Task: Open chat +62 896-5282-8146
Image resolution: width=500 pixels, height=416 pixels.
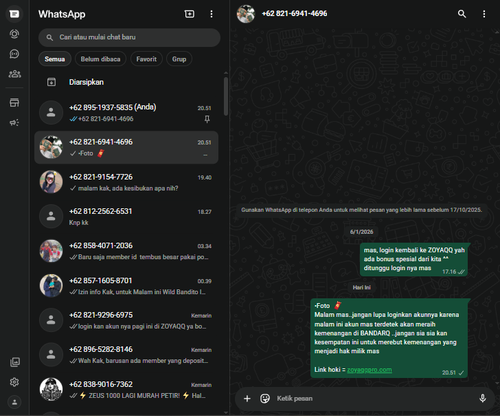Action: point(127,355)
